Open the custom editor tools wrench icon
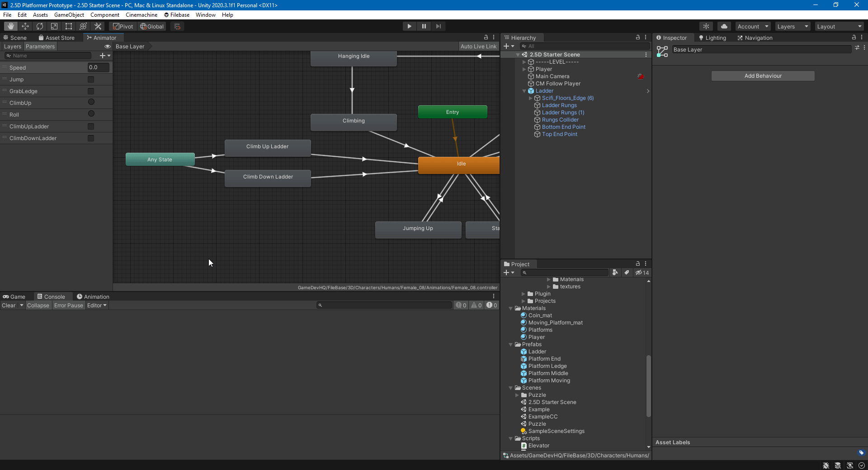The height and width of the screenshot is (470, 868). [98, 26]
